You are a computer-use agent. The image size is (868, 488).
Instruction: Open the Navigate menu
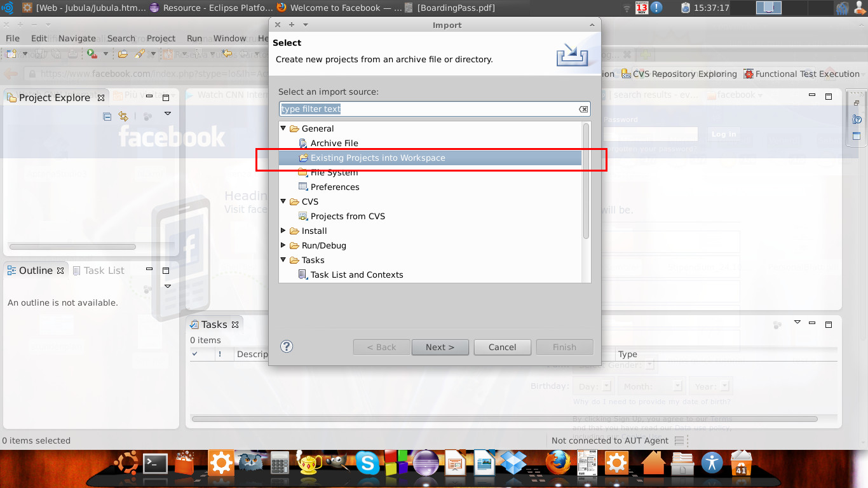pos(77,38)
